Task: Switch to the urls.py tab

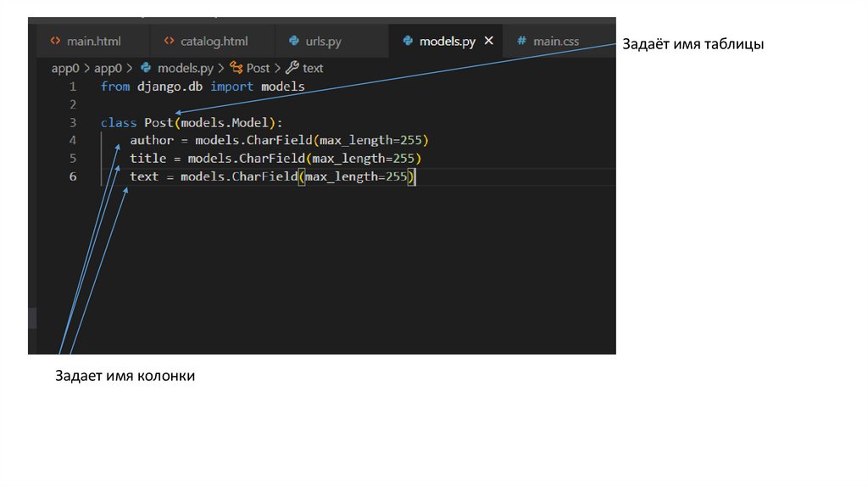Action: click(324, 41)
